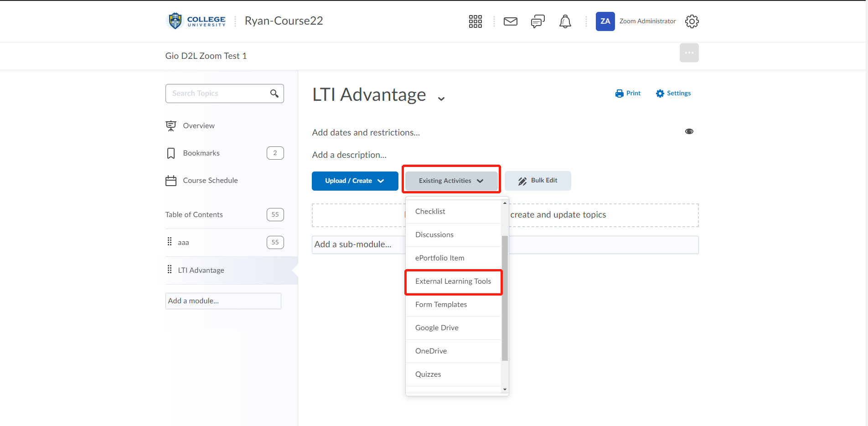
Task: Click the Course Schedule calendar icon
Action: [x=171, y=181]
